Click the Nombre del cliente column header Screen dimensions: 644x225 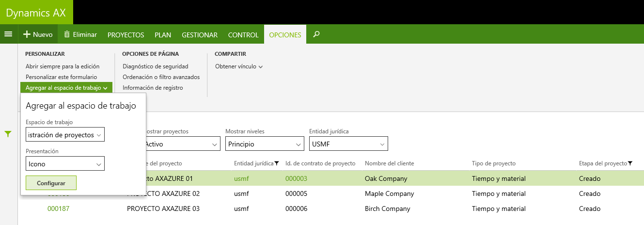click(390, 163)
